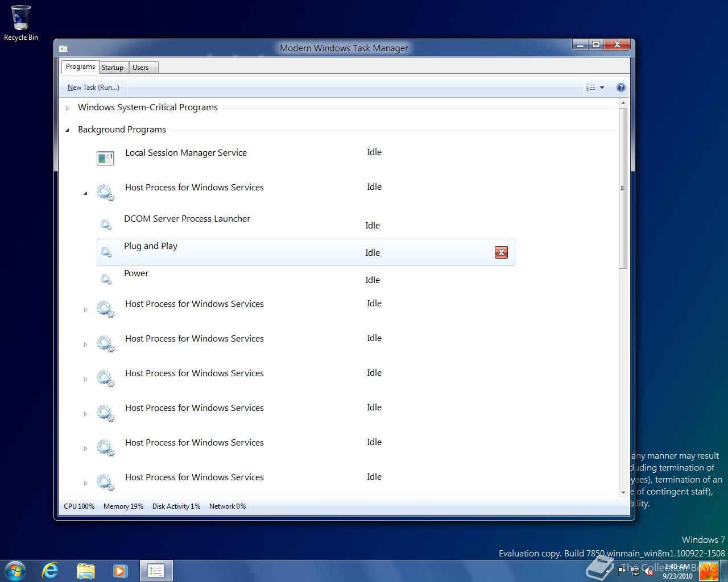This screenshot has width=728, height=582.
Task: Expand Windows System-Critical Programs group
Action: (x=68, y=108)
